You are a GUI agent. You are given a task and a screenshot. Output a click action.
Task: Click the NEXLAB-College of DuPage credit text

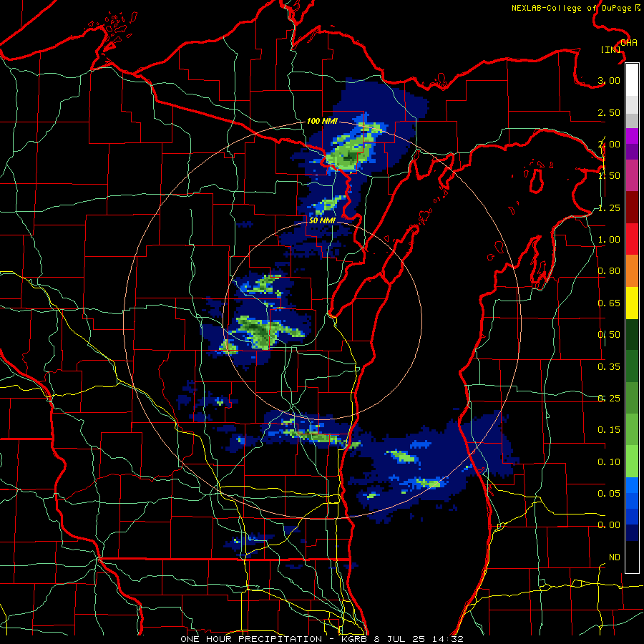coord(575,8)
